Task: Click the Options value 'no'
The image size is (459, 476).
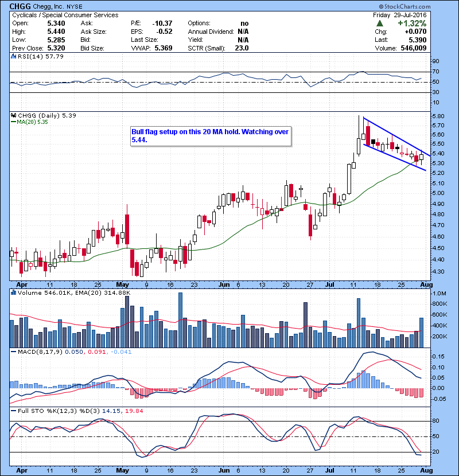Action: [244, 24]
